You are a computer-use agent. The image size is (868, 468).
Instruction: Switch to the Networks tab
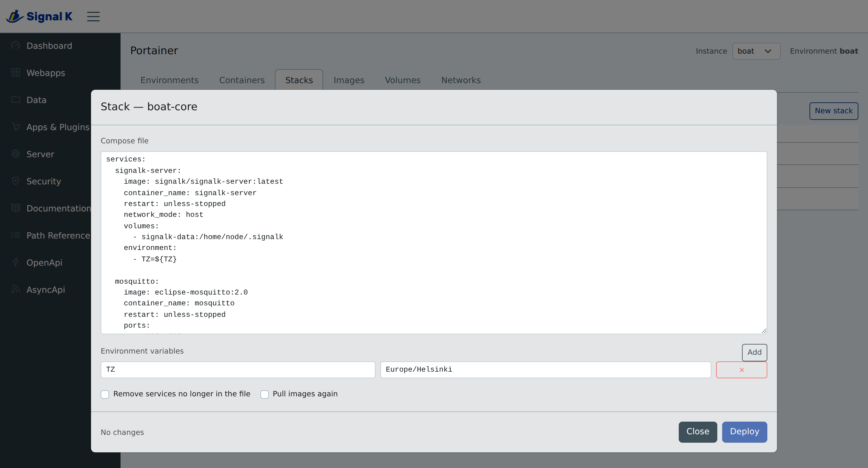[x=461, y=80]
